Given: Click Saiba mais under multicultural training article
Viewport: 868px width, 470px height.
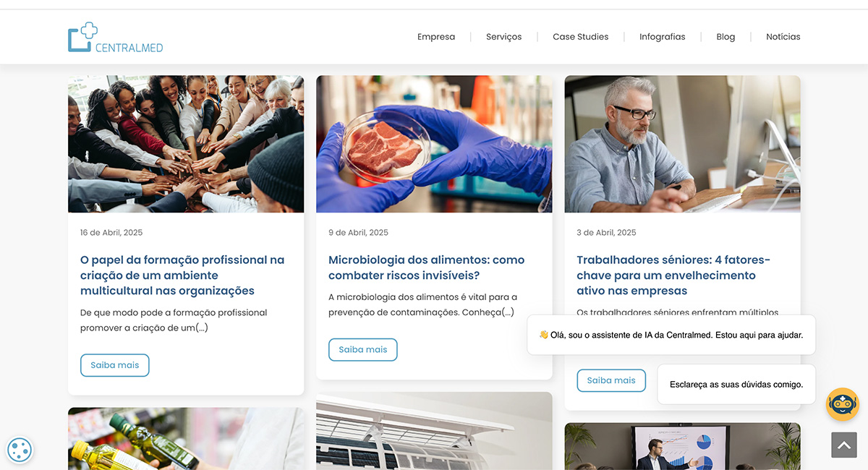Looking at the screenshot, I should [x=115, y=365].
